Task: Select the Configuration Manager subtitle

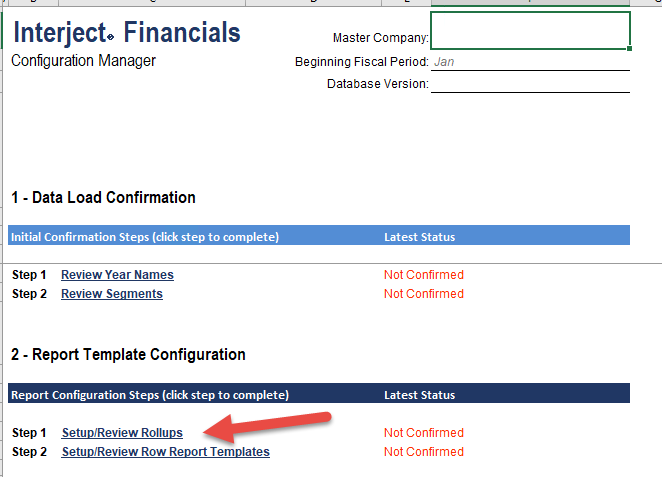Action: coord(83,61)
